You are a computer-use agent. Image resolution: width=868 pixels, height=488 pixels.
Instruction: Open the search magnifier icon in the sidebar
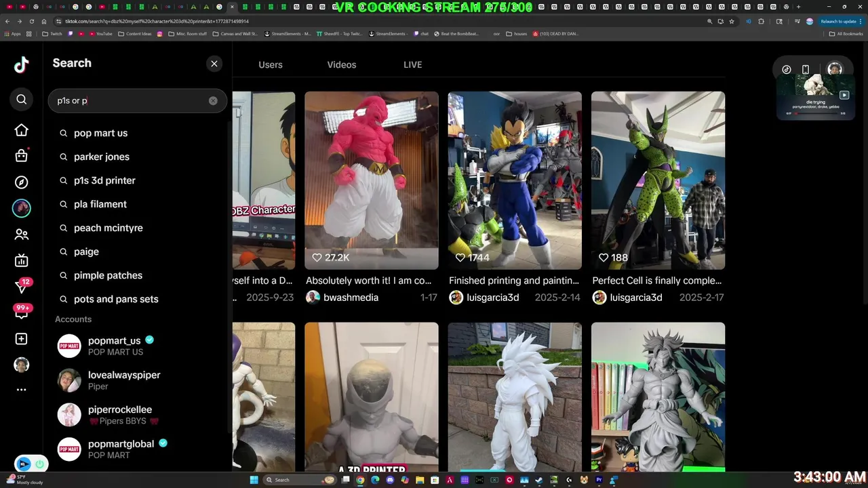point(22,100)
